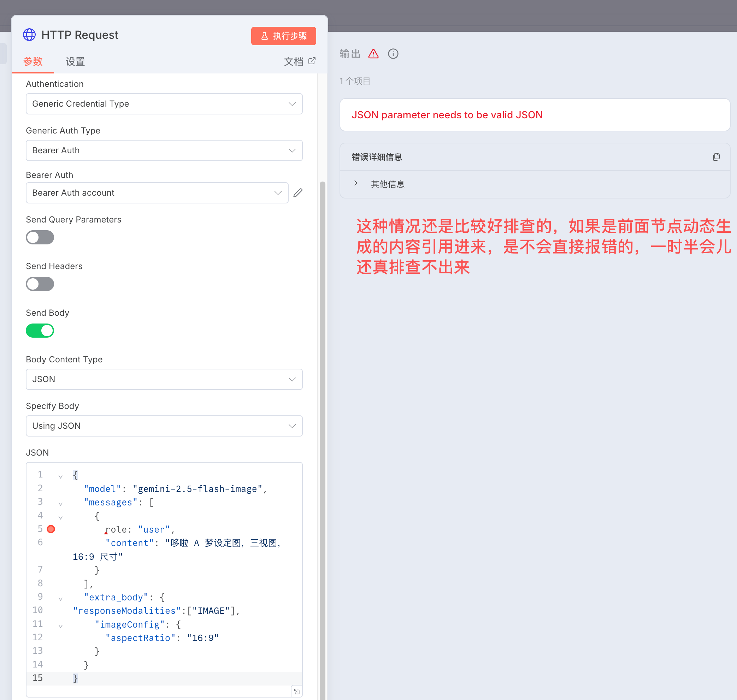
Task: Open the Generic Auth Type dropdown
Action: [x=164, y=150]
